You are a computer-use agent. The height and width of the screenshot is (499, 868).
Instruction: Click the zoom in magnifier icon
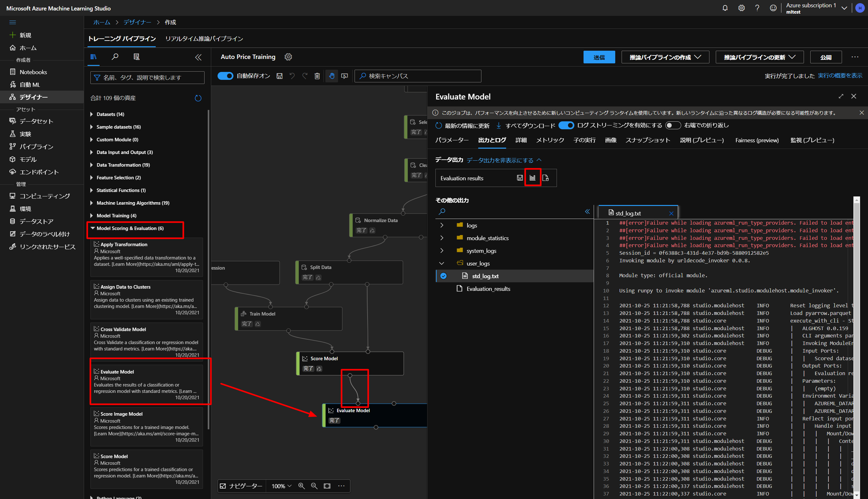(x=302, y=486)
